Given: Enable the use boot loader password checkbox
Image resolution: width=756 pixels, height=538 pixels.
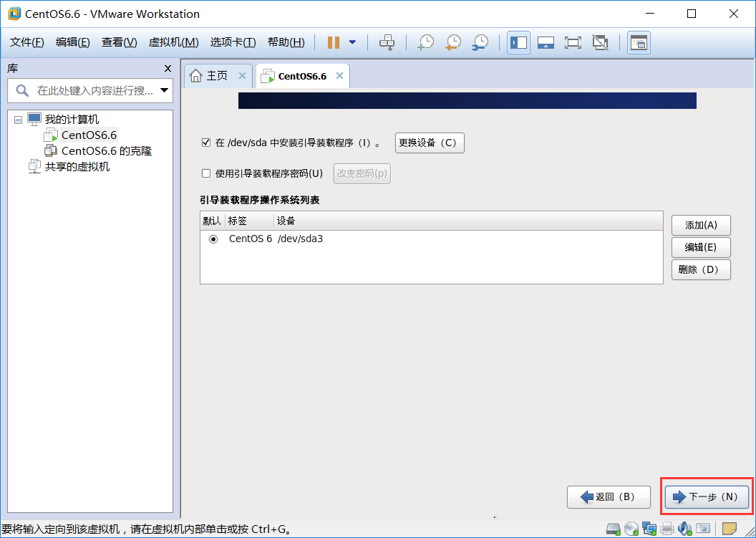Looking at the screenshot, I should tap(206, 173).
